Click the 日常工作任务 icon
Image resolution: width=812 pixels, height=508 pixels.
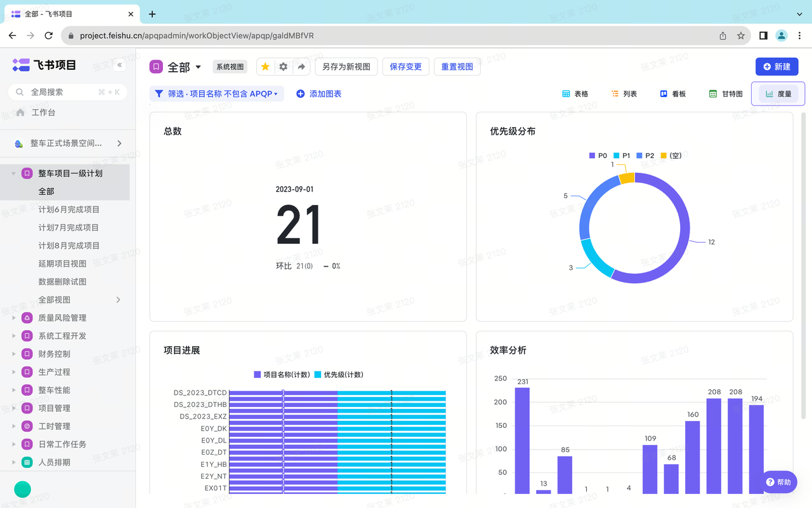[27, 444]
